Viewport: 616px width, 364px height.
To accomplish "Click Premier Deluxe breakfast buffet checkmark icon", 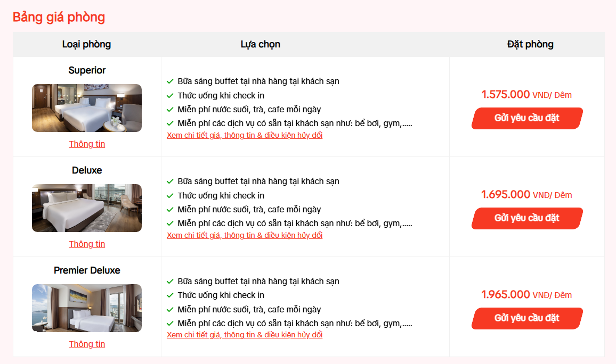I will coord(170,281).
